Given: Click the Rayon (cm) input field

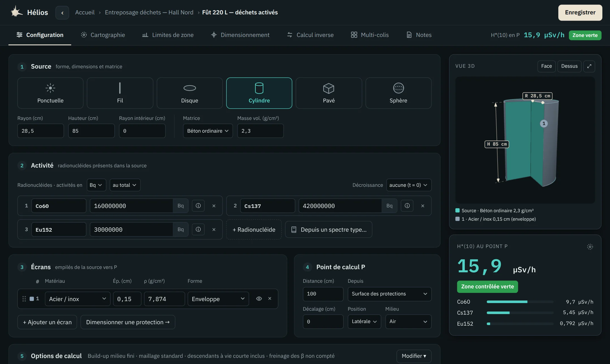Looking at the screenshot, I should point(41,131).
